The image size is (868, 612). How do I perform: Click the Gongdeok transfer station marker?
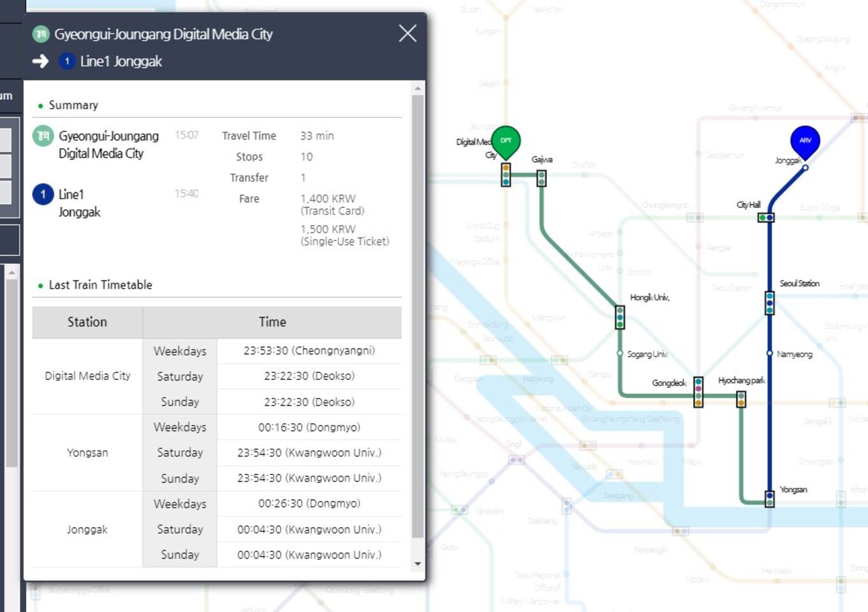[x=698, y=392]
